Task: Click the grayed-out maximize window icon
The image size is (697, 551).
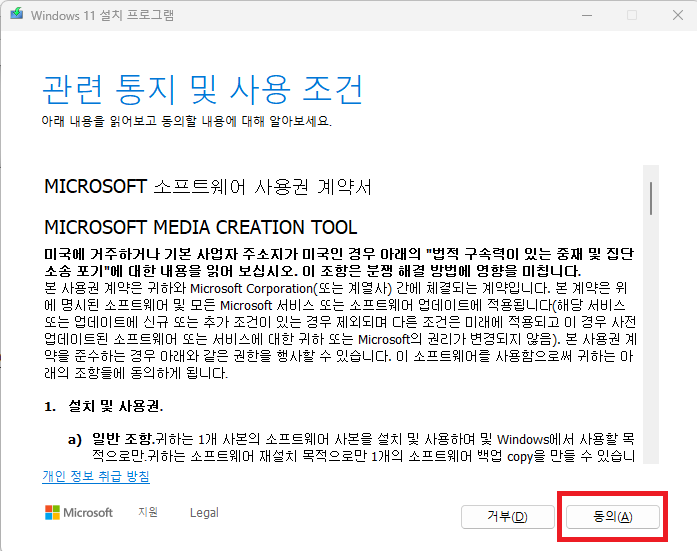Action: [631, 16]
